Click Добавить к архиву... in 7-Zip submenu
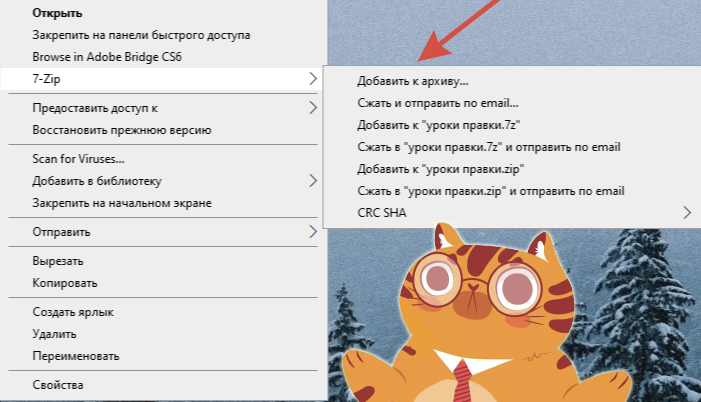Image resolution: width=701 pixels, height=402 pixels. pyautogui.click(x=413, y=81)
